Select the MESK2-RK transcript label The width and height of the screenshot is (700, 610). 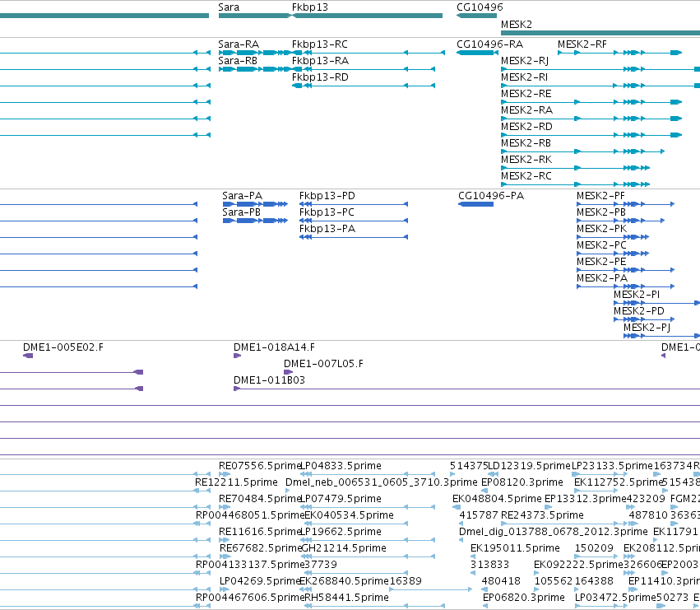526,160
